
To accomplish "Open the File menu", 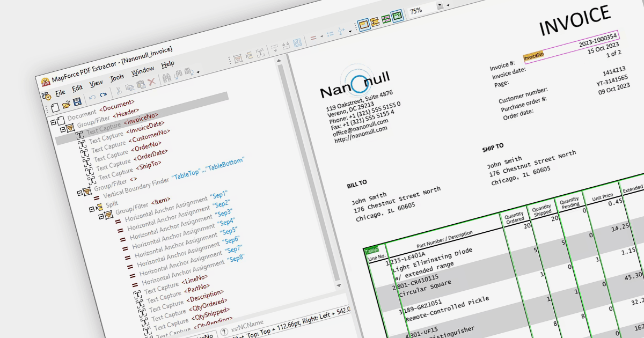I will tap(60, 92).
